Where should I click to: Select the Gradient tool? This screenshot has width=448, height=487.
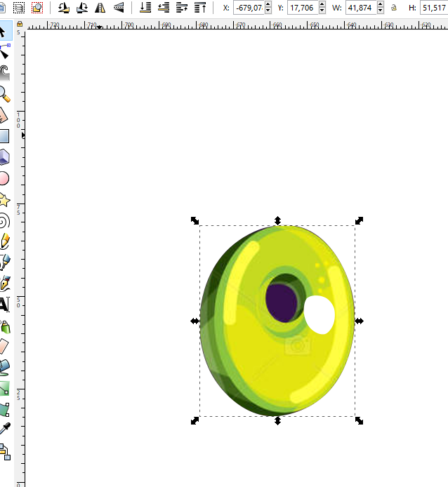point(4,388)
